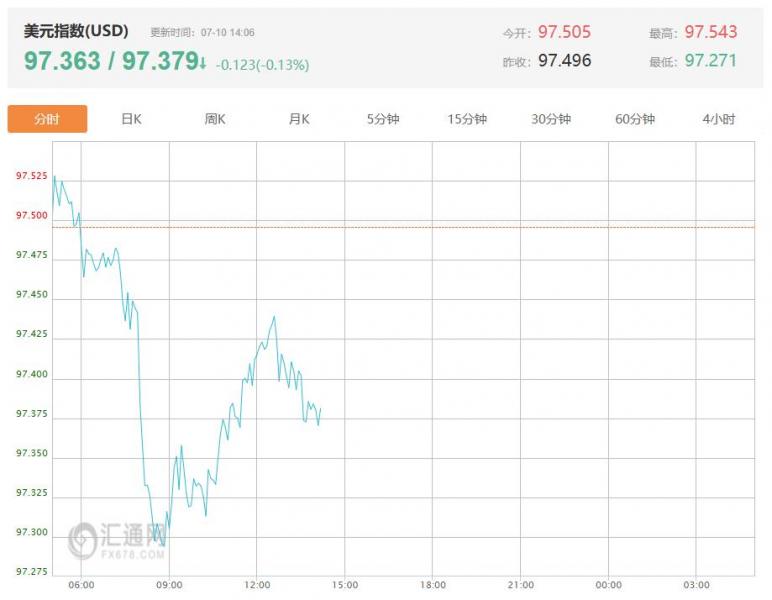This screenshot has width=772, height=600.
Task: Click the 最高 value 97.543
Action: (710, 32)
